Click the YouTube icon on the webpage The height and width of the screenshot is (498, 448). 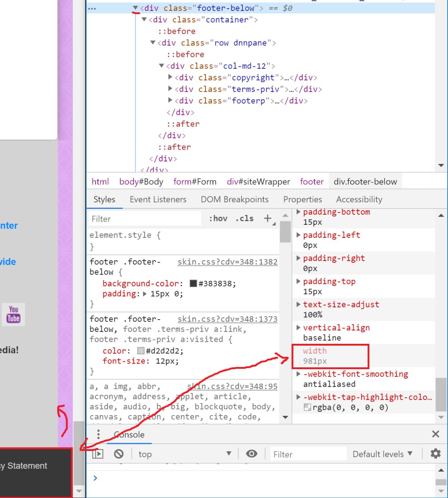click(x=13, y=314)
